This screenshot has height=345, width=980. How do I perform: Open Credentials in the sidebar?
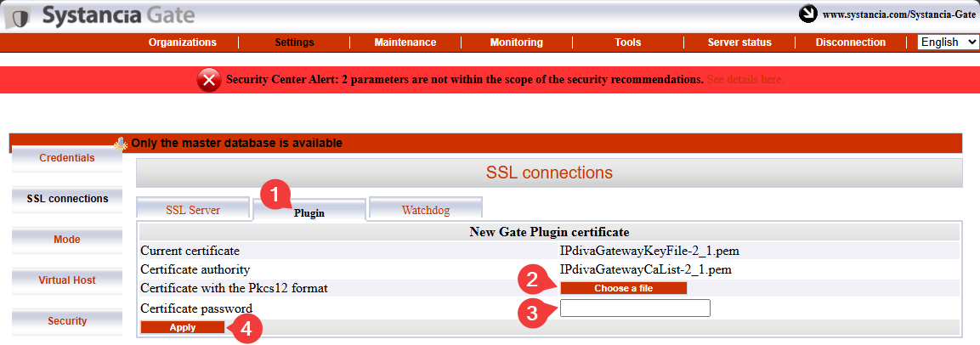(67, 158)
